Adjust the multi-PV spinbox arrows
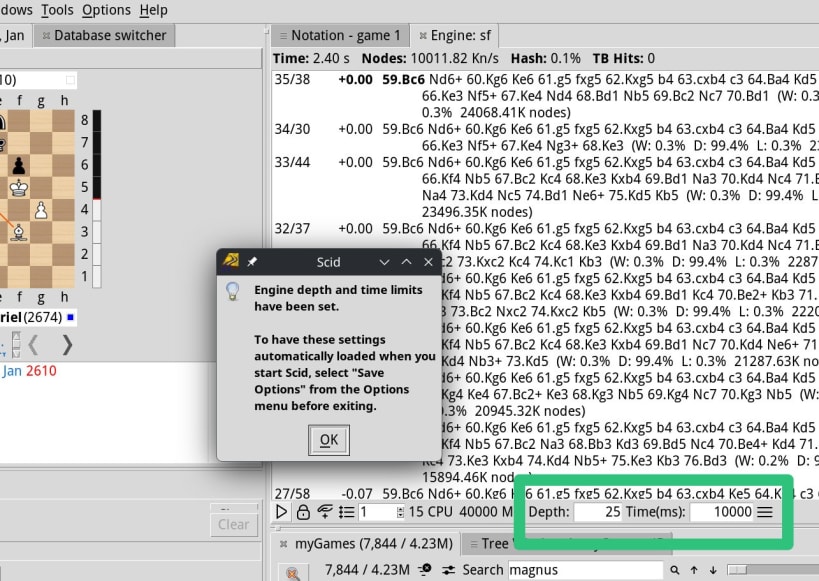Screen dimensions: 819x581 (x=400, y=512)
